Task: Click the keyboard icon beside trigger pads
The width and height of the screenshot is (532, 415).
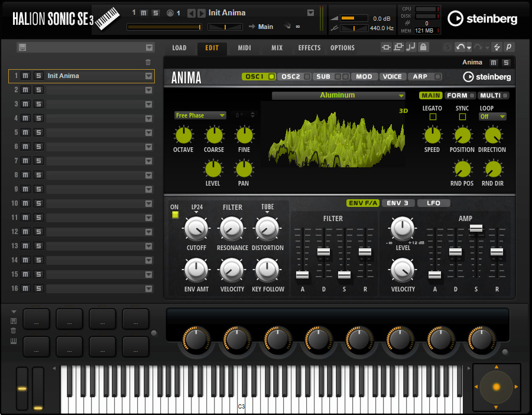Action: [x=14, y=341]
